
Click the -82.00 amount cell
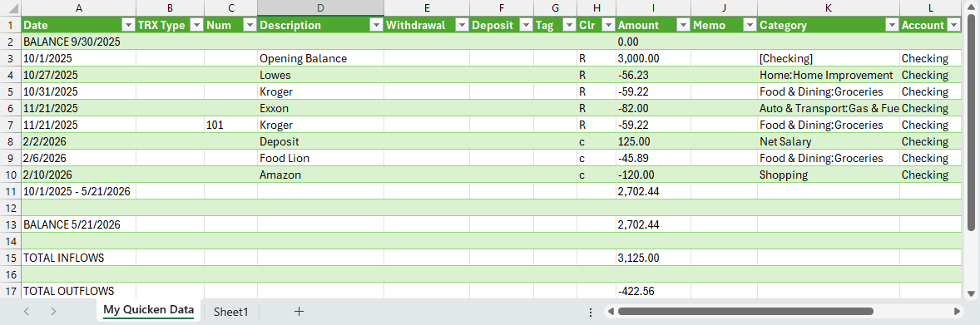tap(653, 108)
